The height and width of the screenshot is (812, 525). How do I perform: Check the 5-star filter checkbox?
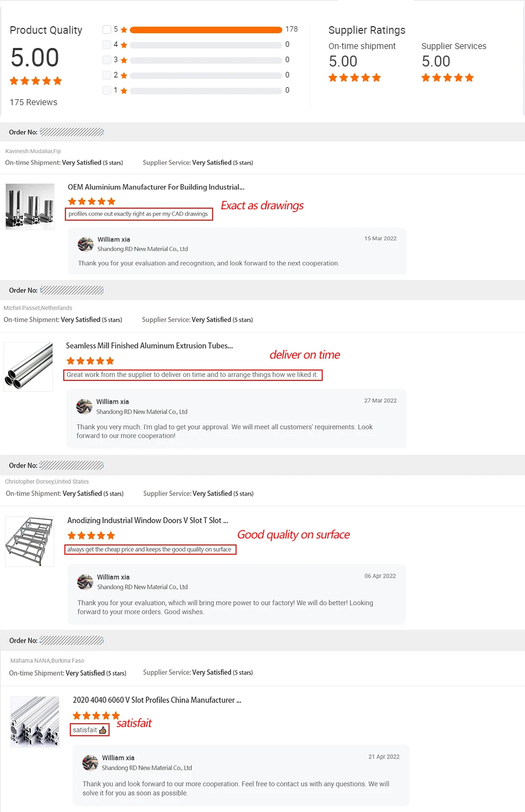pyautogui.click(x=107, y=29)
